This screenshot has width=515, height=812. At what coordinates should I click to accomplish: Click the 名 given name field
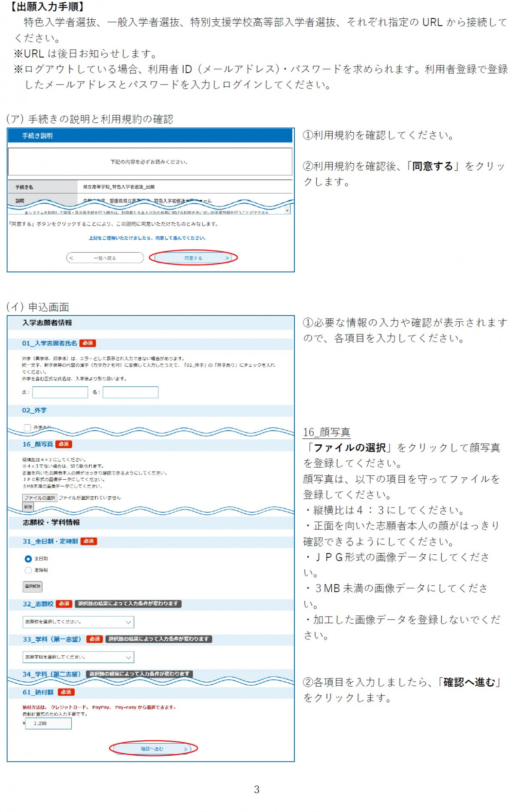(130, 392)
